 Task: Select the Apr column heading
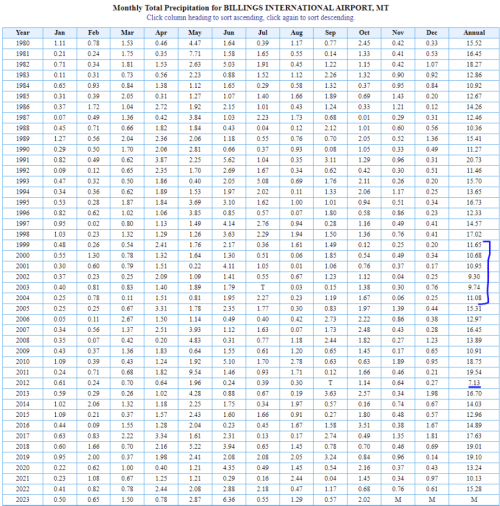point(161,33)
